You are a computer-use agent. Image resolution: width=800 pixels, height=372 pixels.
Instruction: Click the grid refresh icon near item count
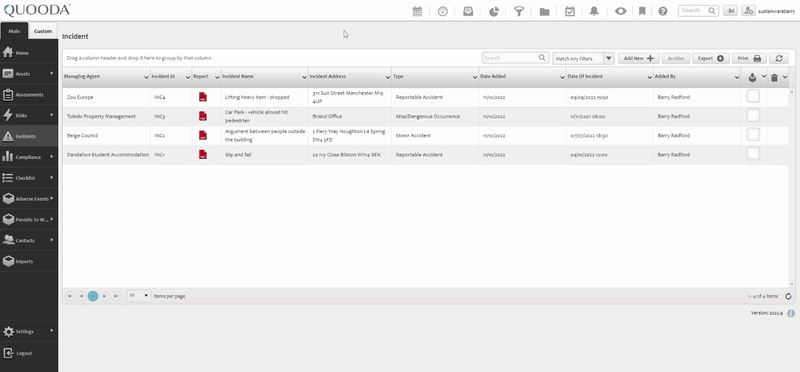click(788, 296)
